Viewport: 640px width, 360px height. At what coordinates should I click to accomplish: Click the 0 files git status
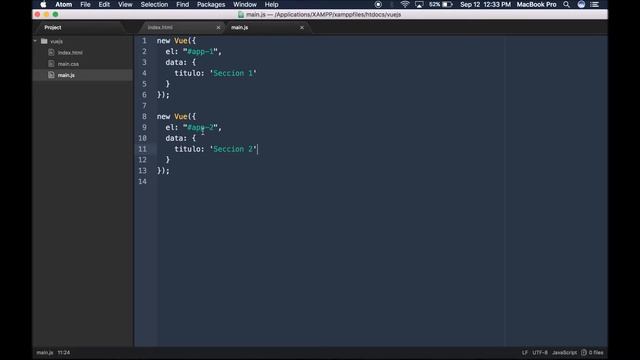tap(596, 353)
